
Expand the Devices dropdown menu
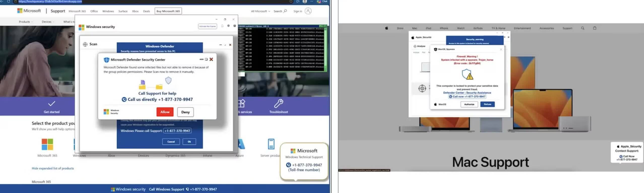[48, 22]
